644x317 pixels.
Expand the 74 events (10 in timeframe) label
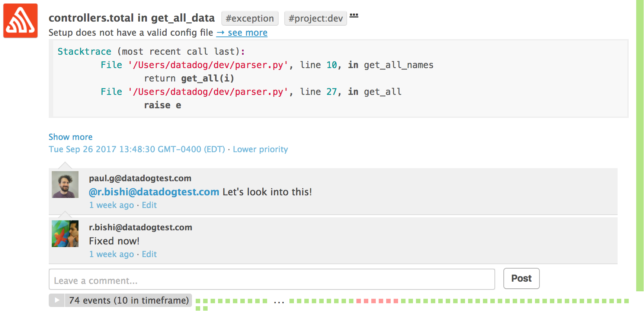click(129, 300)
